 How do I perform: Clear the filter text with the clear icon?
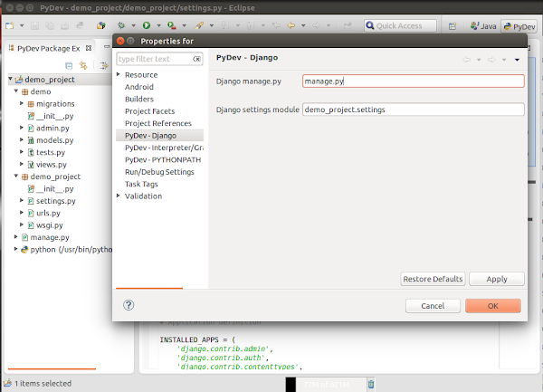click(196, 59)
